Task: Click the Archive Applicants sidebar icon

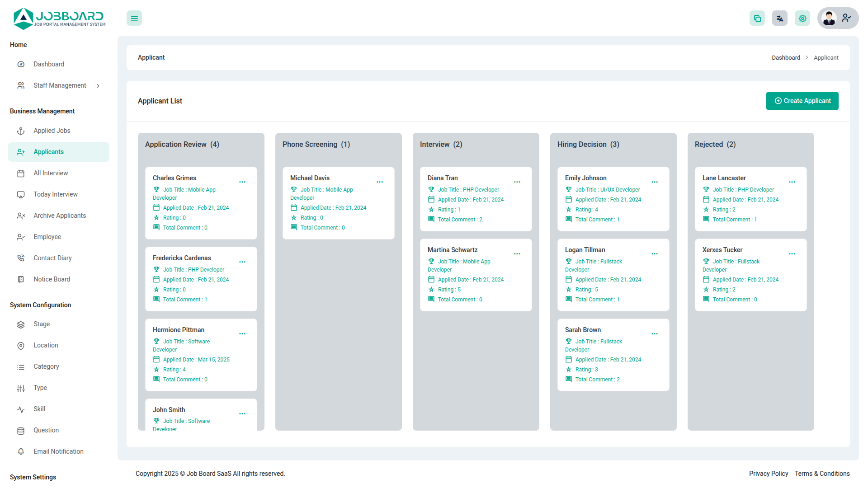Action: click(21, 216)
